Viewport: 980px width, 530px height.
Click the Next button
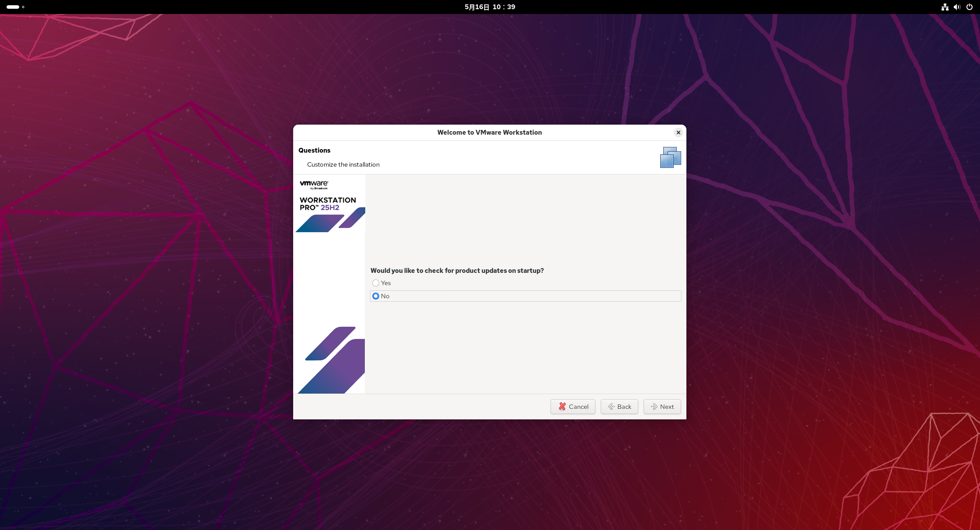pyautogui.click(x=662, y=407)
